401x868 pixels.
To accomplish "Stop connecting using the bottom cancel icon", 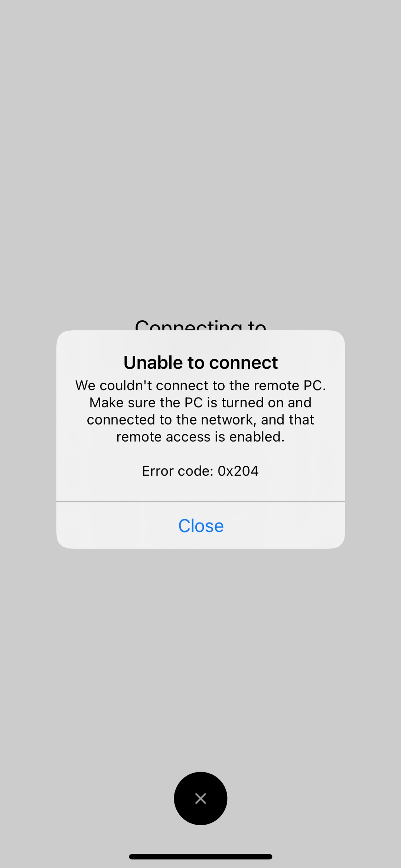I will pos(200,798).
